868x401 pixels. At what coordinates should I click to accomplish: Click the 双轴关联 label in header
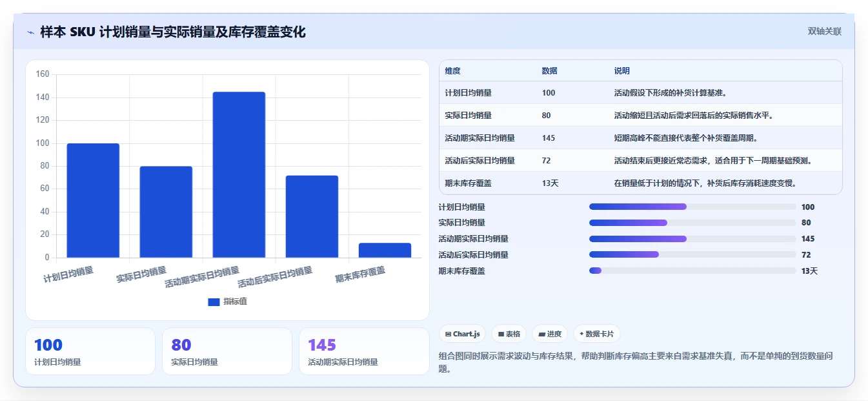pos(824,31)
